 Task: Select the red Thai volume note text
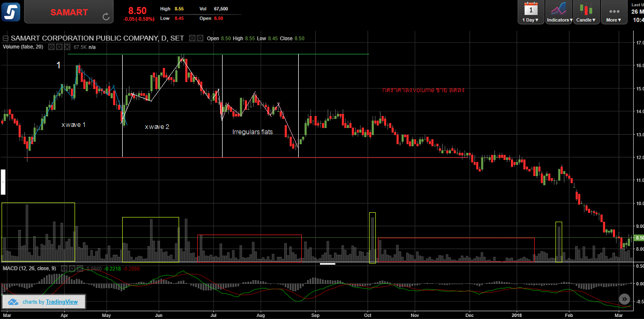click(x=423, y=90)
